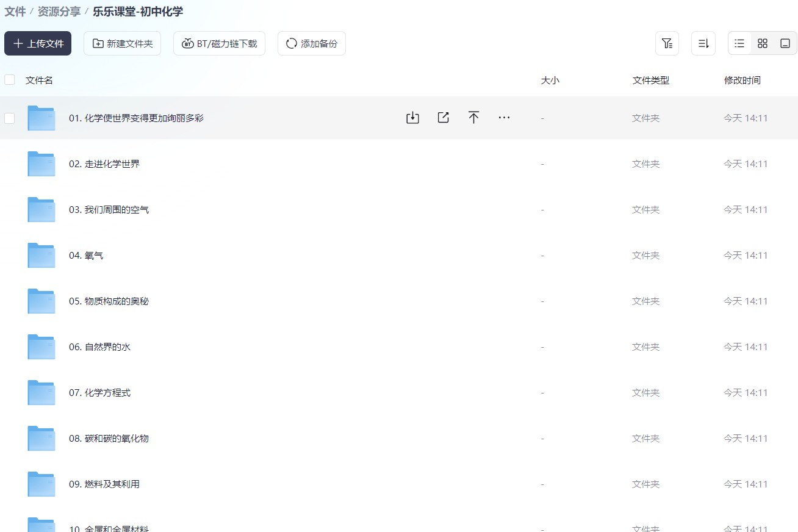Click the 修改时间 column header
The width and height of the screenshot is (798, 532).
(x=742, y=79)
